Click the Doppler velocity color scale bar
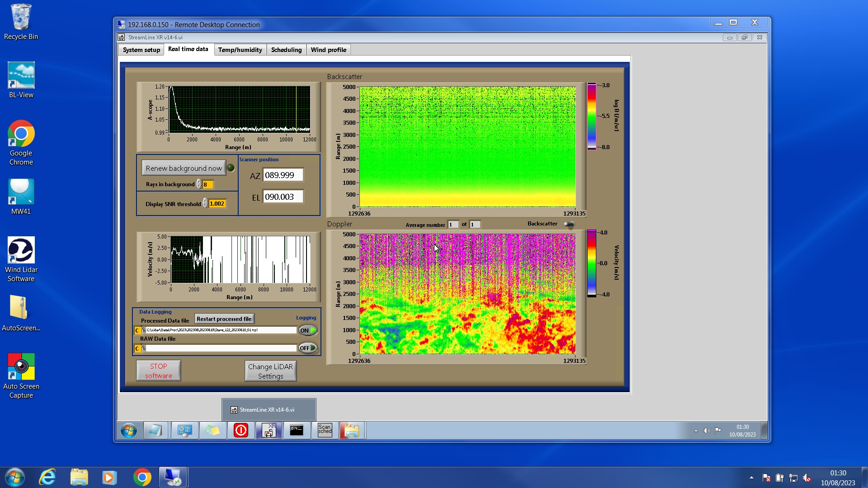868x488 pixels. (591, 263)
